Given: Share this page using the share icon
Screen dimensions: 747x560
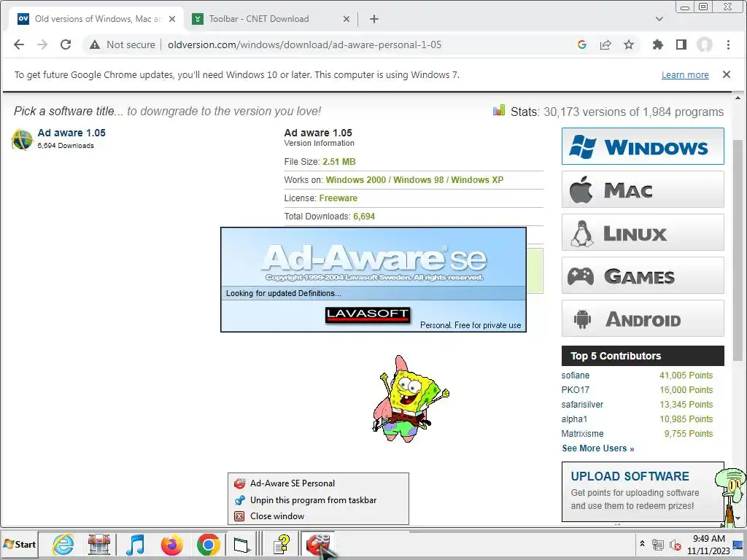Looking at the screenshot, I should coord(605,44).
